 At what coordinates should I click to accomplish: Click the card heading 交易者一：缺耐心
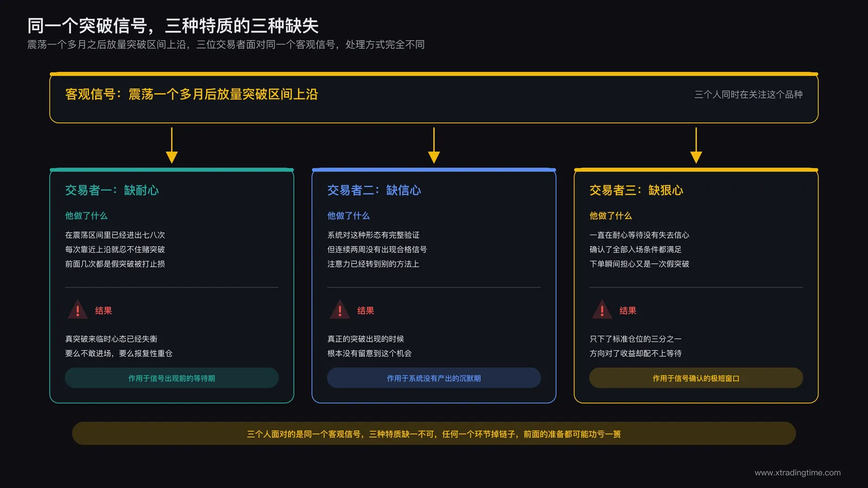tap(112, 190)
